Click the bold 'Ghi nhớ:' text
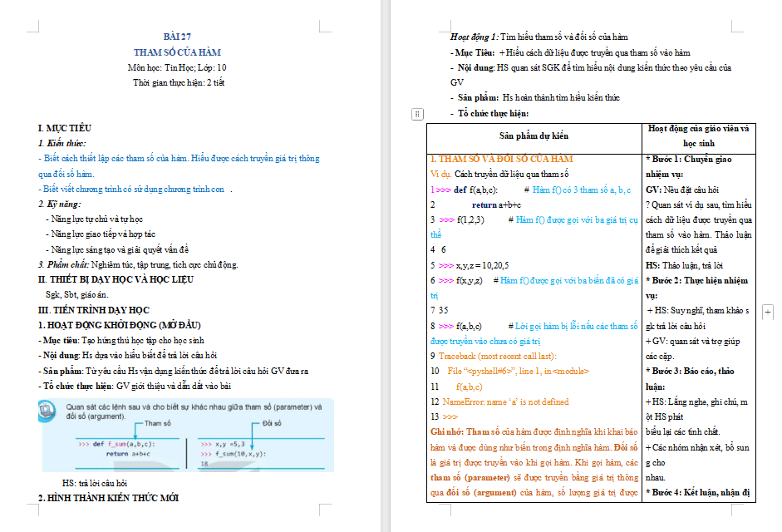The width and height of the screenshot is (782, 532). tap(446, 432)
